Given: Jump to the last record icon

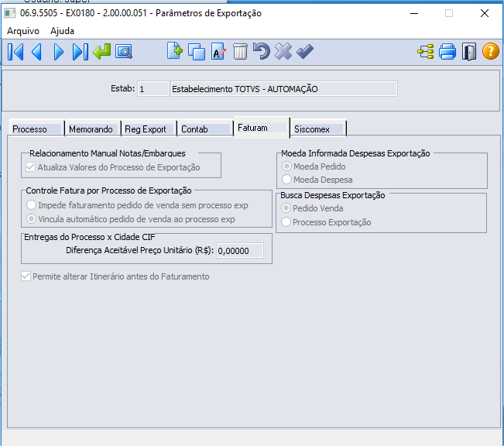Looking at the screenshot, I should 80,51.
